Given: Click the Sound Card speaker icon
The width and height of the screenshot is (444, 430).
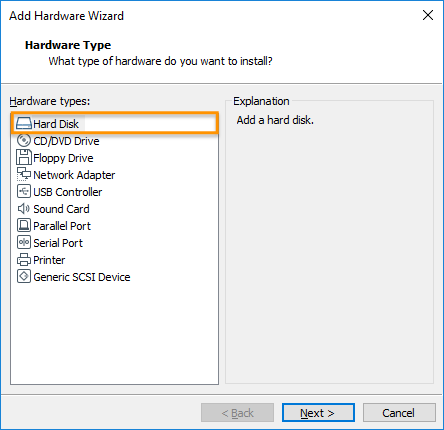Looking at the screenshot, I should pyautogui.click(x=24, y=209).
